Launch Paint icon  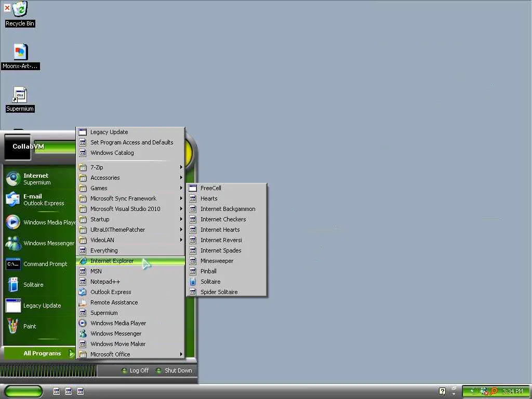tap(13, 326)
